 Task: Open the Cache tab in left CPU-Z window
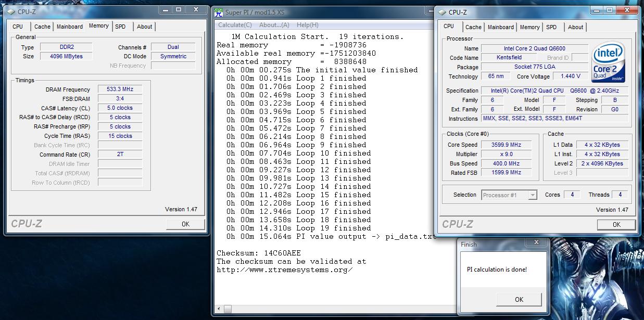click(x=43, y=27)
